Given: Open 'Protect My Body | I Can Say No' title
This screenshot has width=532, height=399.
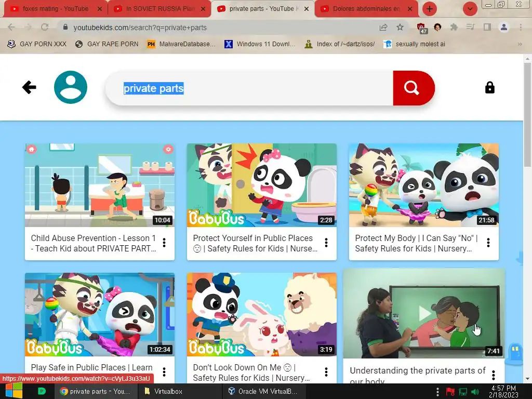Looking at the screenshot, I should (x=416, y=243).
